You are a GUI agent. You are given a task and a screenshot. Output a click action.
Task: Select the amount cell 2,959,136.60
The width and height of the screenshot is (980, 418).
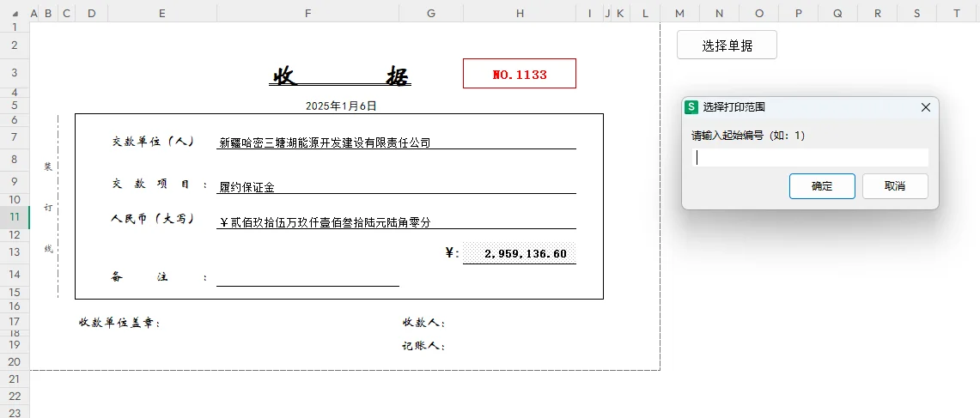click(x=520, y=253)
